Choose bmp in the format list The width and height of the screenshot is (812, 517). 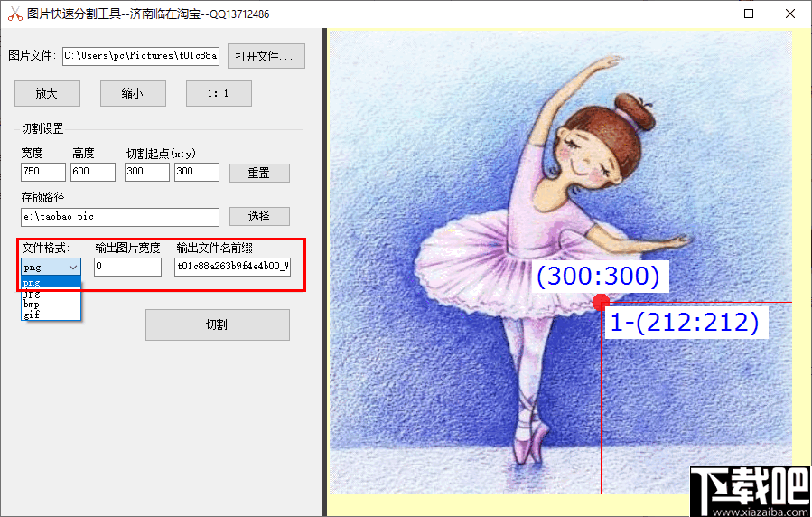point(51,304)
